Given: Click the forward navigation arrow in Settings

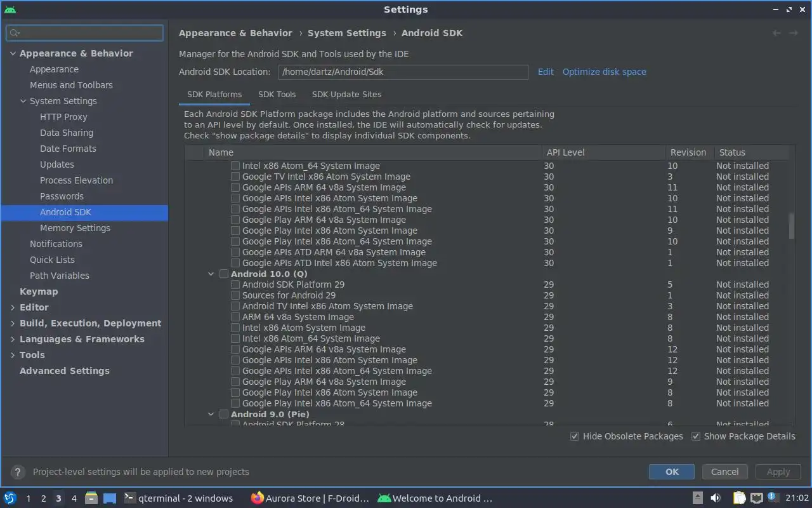Looking at the screenshot, I should pyautogui.click(x=793, y=33).
